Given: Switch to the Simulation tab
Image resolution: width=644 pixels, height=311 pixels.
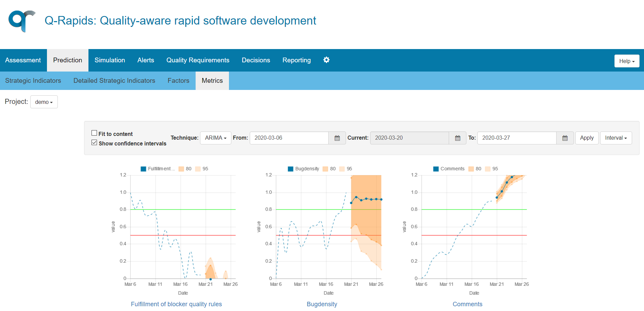Looking at the screenshot, I should point(110,60).
